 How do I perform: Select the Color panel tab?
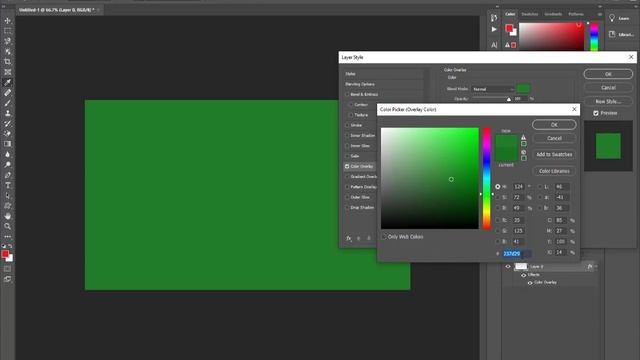click(x=510, y=14)
